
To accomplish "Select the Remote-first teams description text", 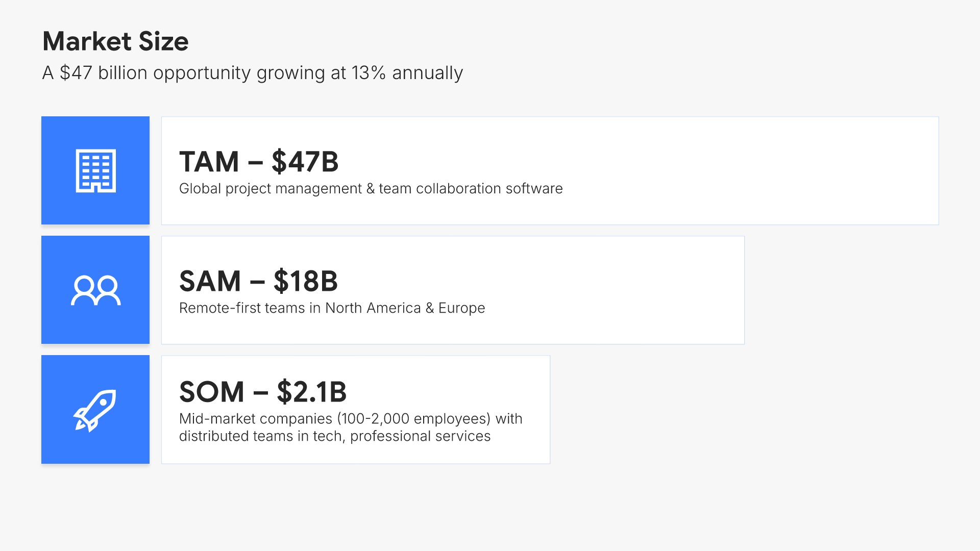I will pyautogui.click(x=332, y=308).
